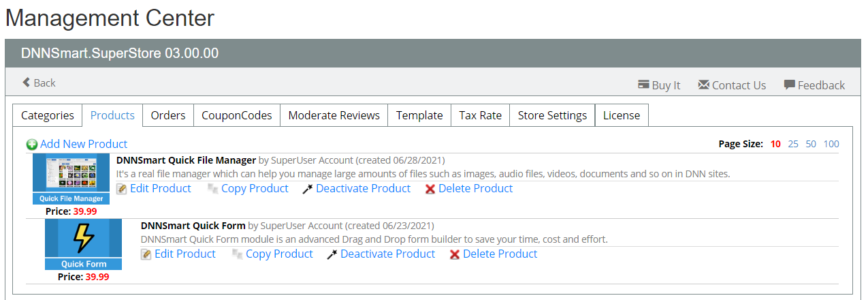Click the DNNSmart Quick File Manager title
The height and width of the screenshot is (300, 868).
click(x=187, y=160)
